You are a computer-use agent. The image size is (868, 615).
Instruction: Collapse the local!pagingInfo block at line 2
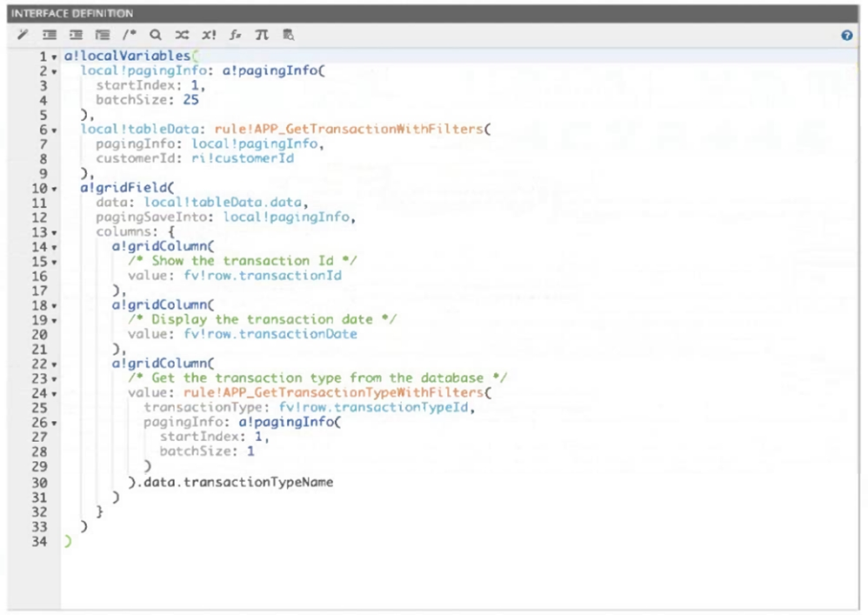coord(55,71)
